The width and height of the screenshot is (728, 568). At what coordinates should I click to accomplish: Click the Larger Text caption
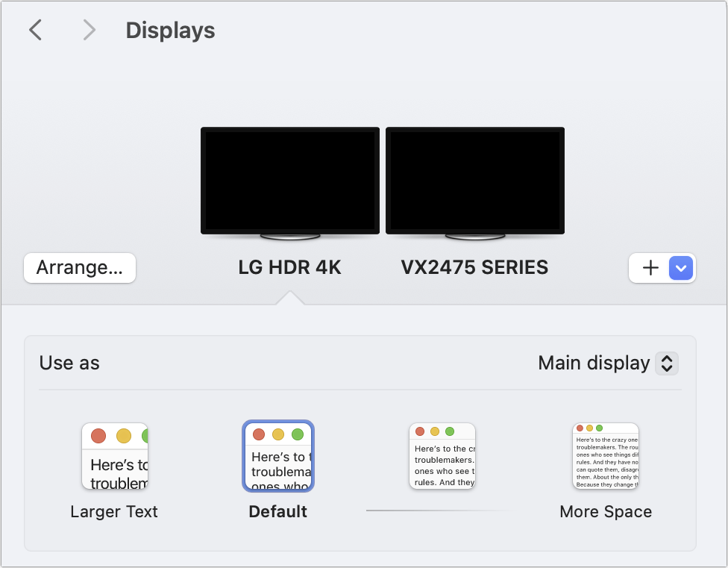(x=114, y=512)
